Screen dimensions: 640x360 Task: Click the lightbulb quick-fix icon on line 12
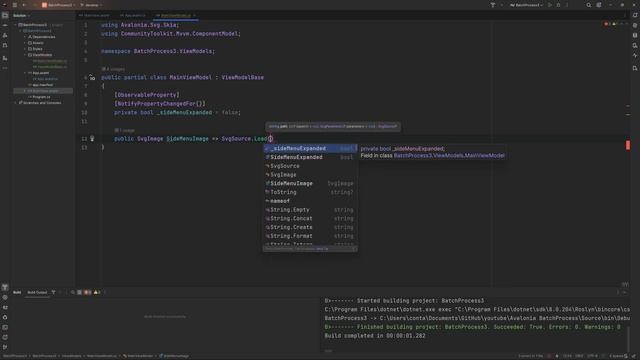click(x=92, y=139)
